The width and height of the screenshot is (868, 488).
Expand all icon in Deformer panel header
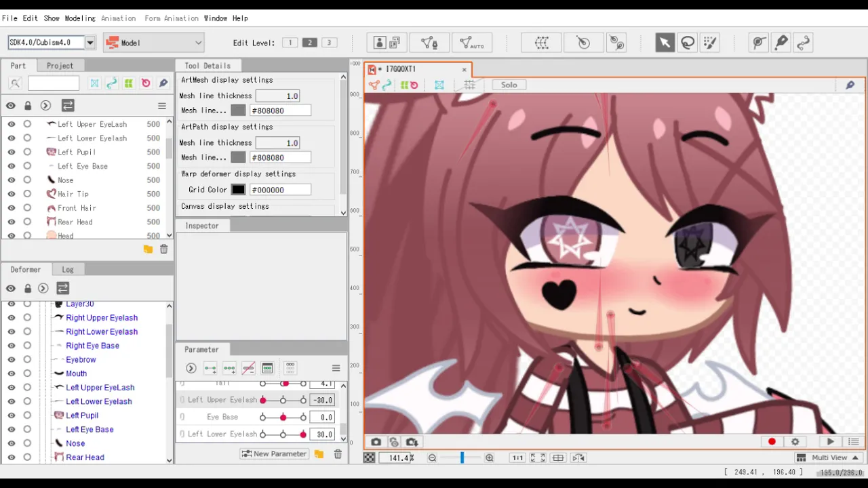43,288
